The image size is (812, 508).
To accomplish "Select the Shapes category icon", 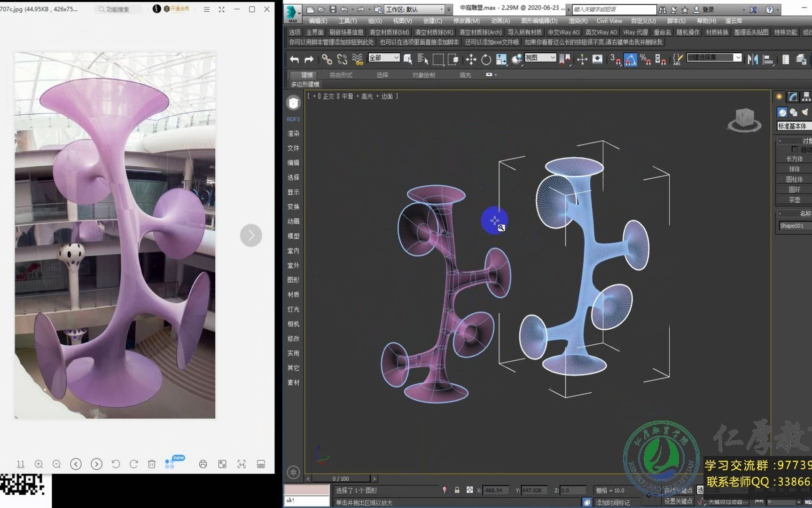I will [794, 112].
